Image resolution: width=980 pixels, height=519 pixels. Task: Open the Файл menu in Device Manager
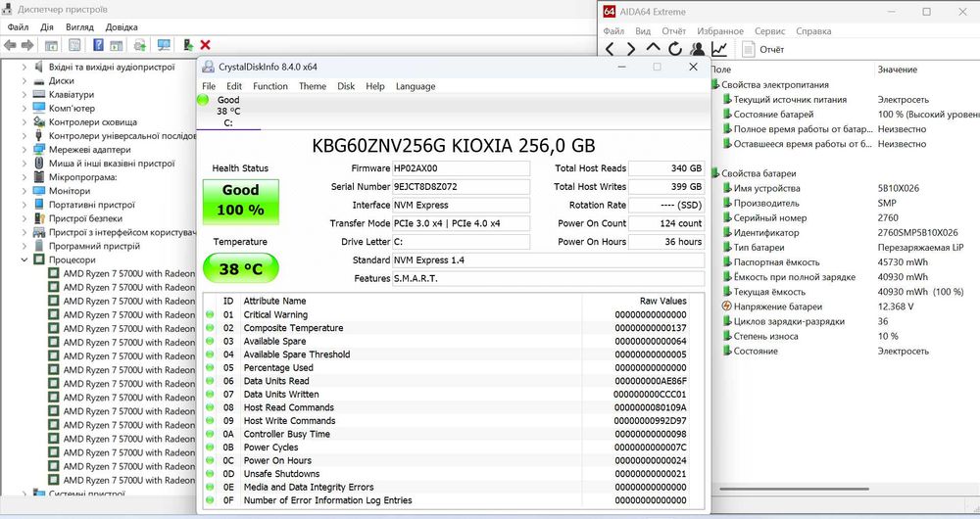pyautogui.click(x=18, y=26)
